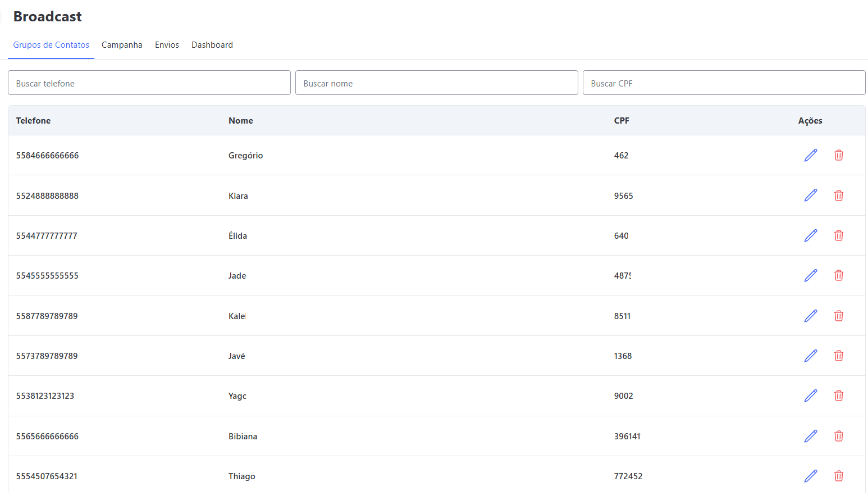Click the Telefone column header
This screenshot has height=500, width=868.
pos(33,121)
